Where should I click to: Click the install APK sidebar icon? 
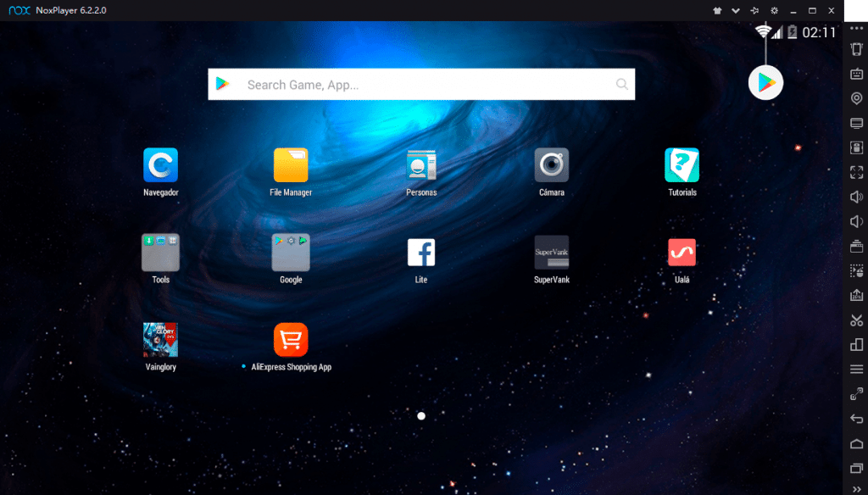click(856, 296)
